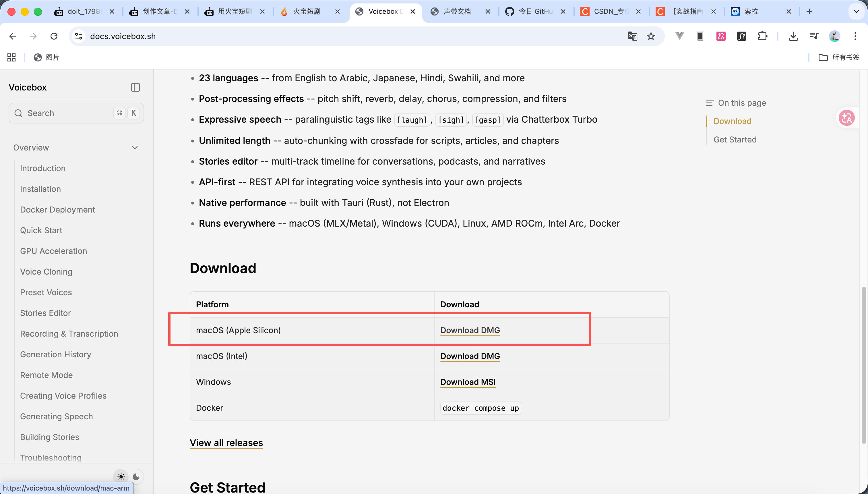
Task: Click the Google Translate icon in address bar
Action: 632,36
